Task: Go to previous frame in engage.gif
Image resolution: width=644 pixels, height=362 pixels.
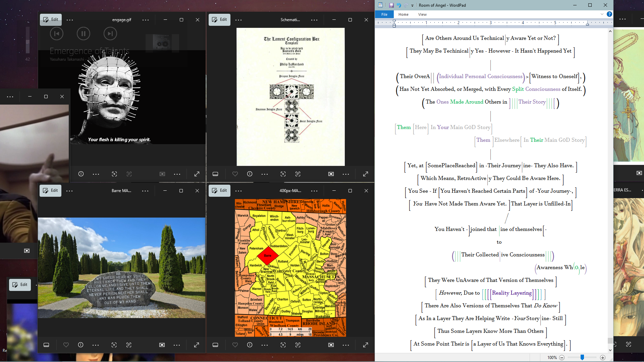Action: coord(57,34)
